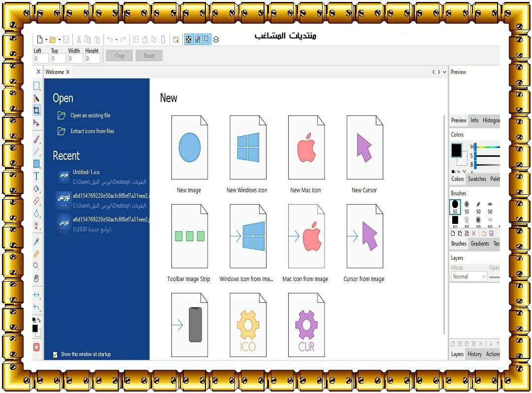Select the Hand pan tool
The image size is (532, 393).
36,278
